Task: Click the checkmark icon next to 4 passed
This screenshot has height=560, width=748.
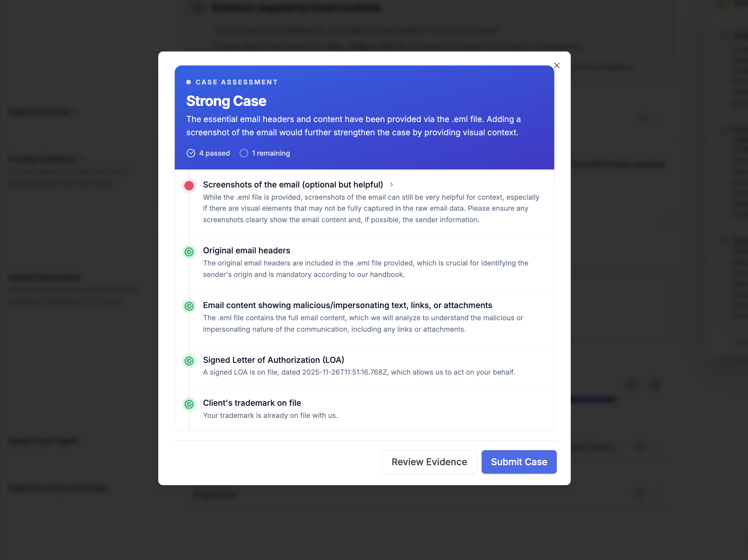Action: click(x=191, y=153)
